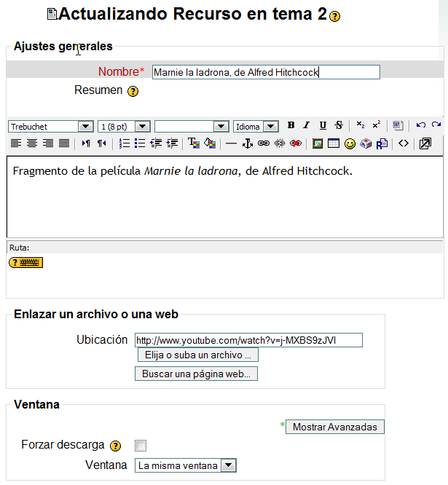Image resolution: width=448 pixels, height=485 pixels.
Task: Enlarge the editor to fullscreen
Action: (x=425, y=143)
